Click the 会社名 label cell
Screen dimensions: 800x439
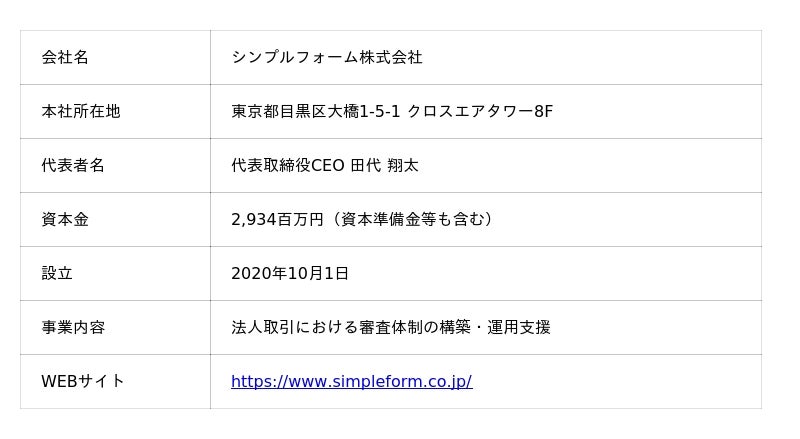[x=65, y=57]
